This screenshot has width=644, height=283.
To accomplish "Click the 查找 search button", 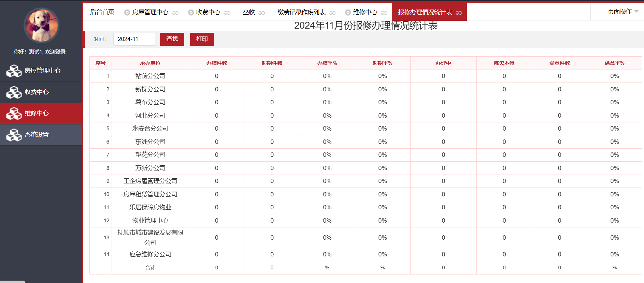I will [172, 39].
